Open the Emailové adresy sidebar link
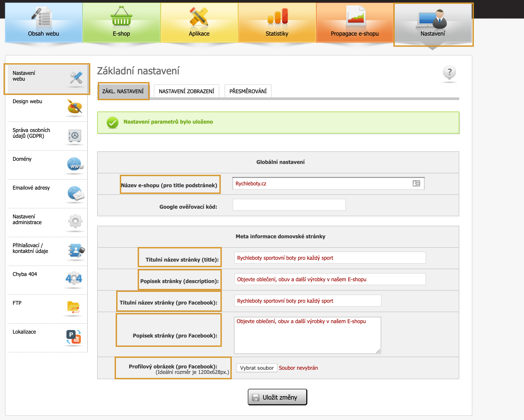 [x=31, y=188]
